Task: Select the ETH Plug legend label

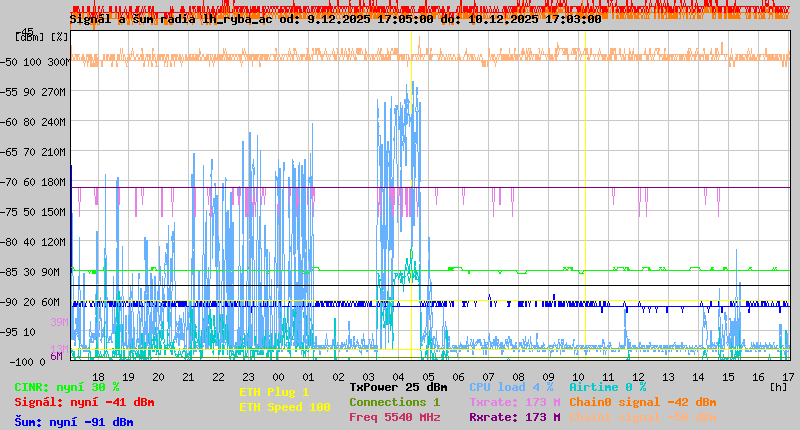Action: [x=274, y=392]
